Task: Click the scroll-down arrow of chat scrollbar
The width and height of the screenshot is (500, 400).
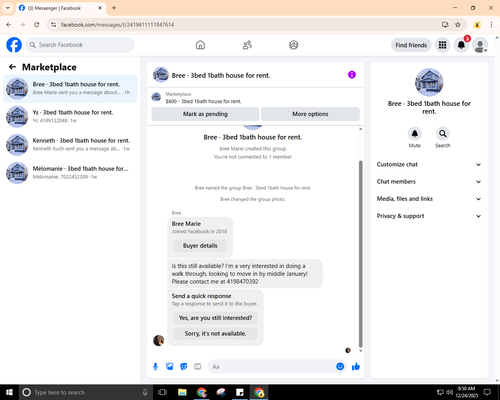Action: tap(360, 351)
